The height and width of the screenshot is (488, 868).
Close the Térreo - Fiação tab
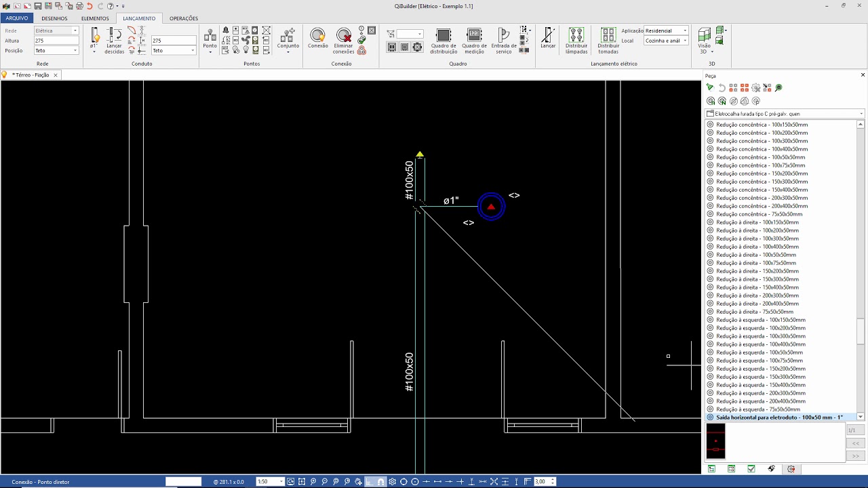click(56, 75)
